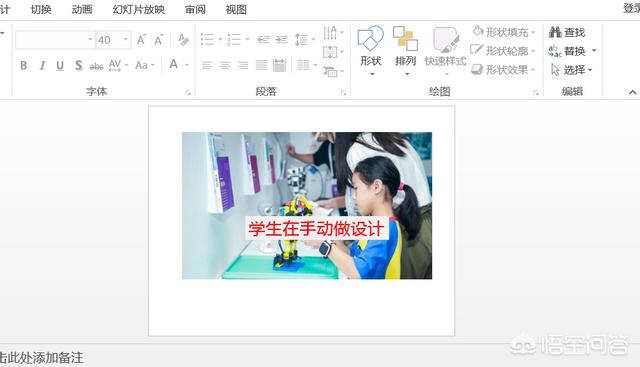640x367 pixels.
Task: Open the 形状 shapes gallery
Action: coord(371,51)
